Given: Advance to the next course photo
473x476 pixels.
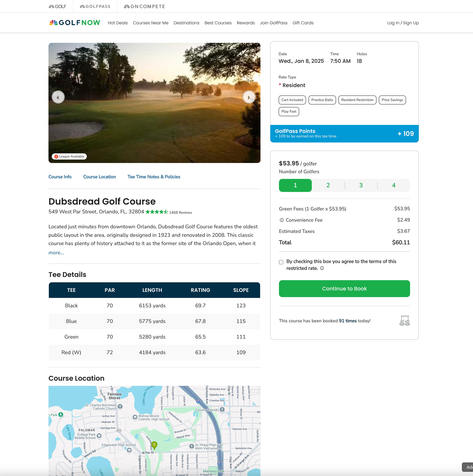Looking at the screenshot, I should [249, 97].
